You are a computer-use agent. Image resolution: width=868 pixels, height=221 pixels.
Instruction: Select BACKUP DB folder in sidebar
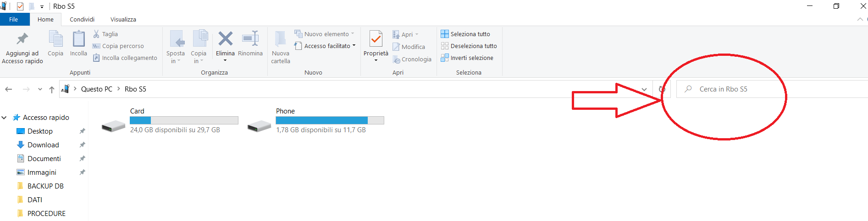click(45, 186)
